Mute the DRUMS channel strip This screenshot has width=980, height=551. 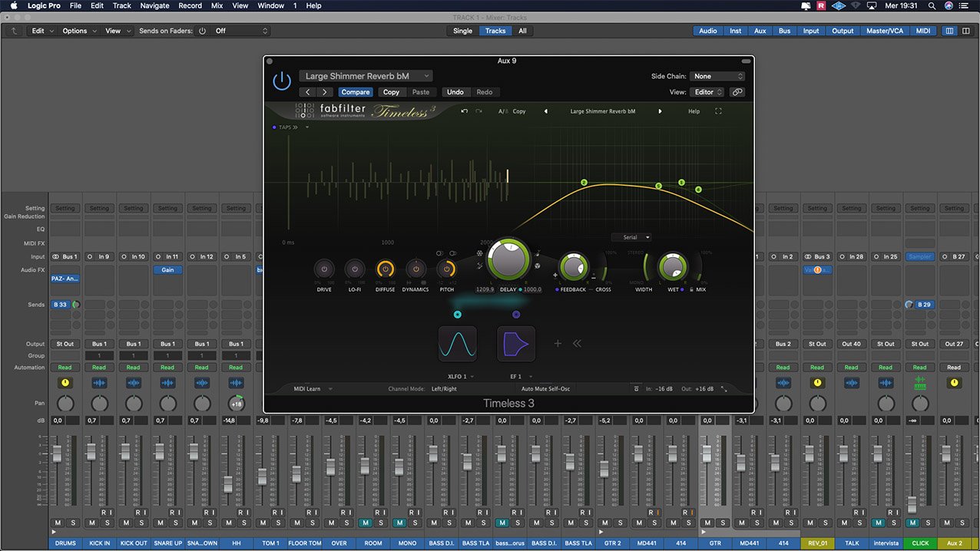pos(58,523)
